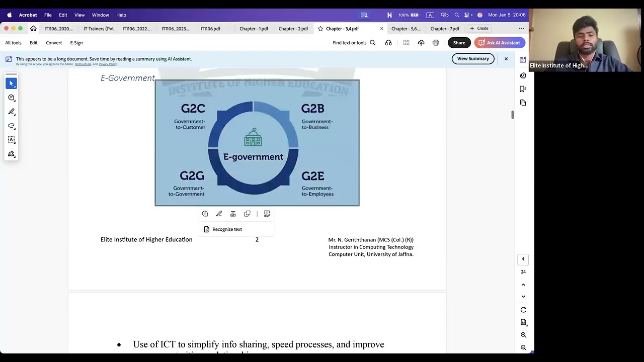Open the Edit menu in menu bar
This screenshot has width=644, height=362.
(x=63, y=15)
